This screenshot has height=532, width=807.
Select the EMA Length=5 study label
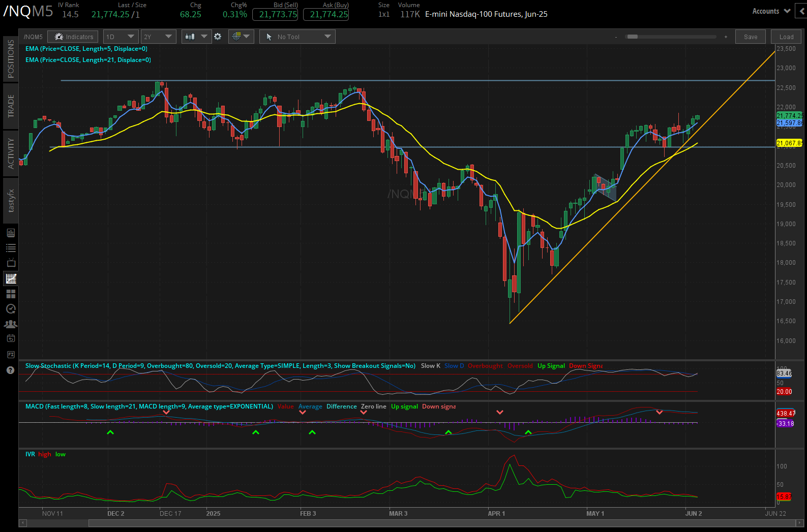pos(86,49)
